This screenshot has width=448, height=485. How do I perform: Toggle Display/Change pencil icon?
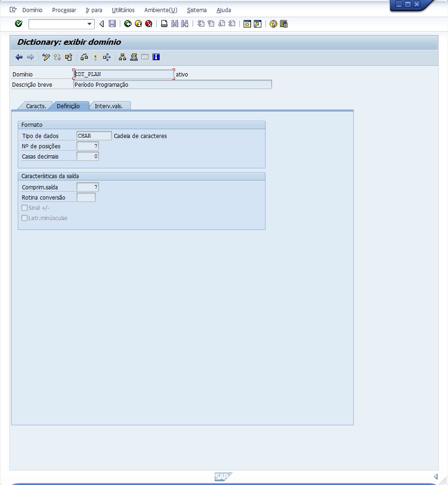[46, 57]
